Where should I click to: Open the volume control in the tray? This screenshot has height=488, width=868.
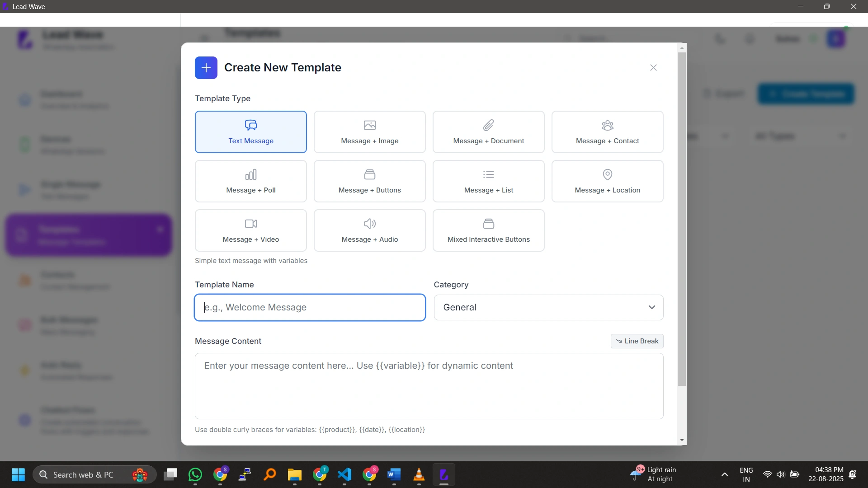(x=781, y=475)
